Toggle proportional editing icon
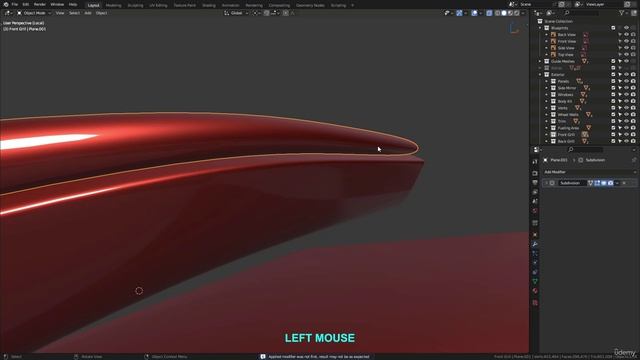The width and height of the screenshot is (640, 360). click(286, 13)
